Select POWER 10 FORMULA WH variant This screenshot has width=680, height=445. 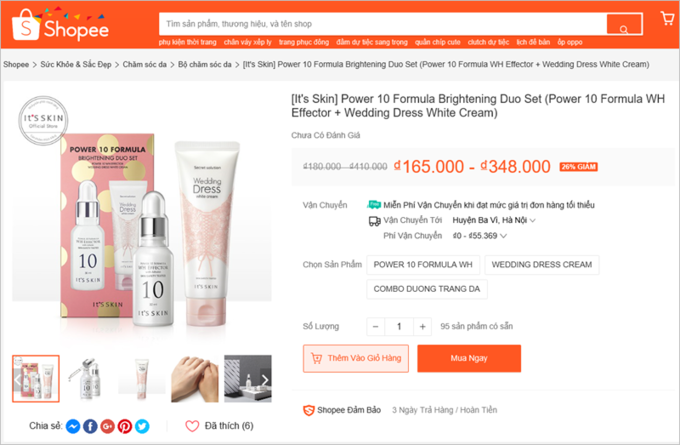pyautogui.click(x=423, y=265)
